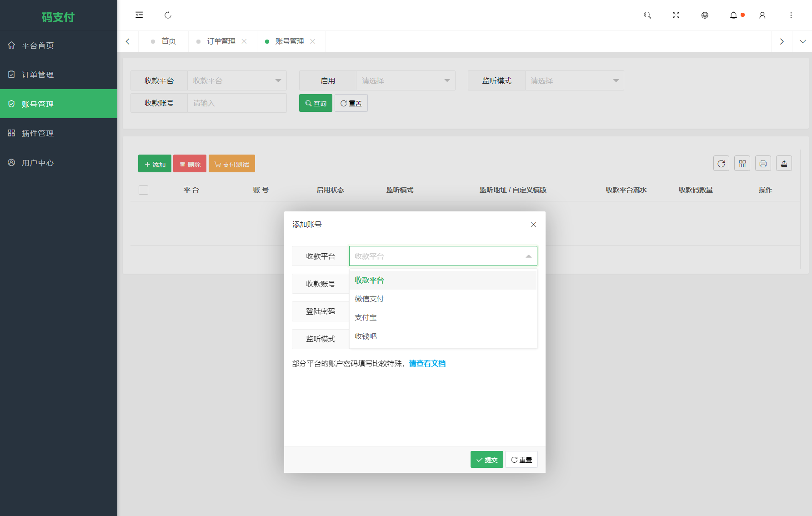
Task: Submit the form with 提交 button
Action: pos(486,459)
